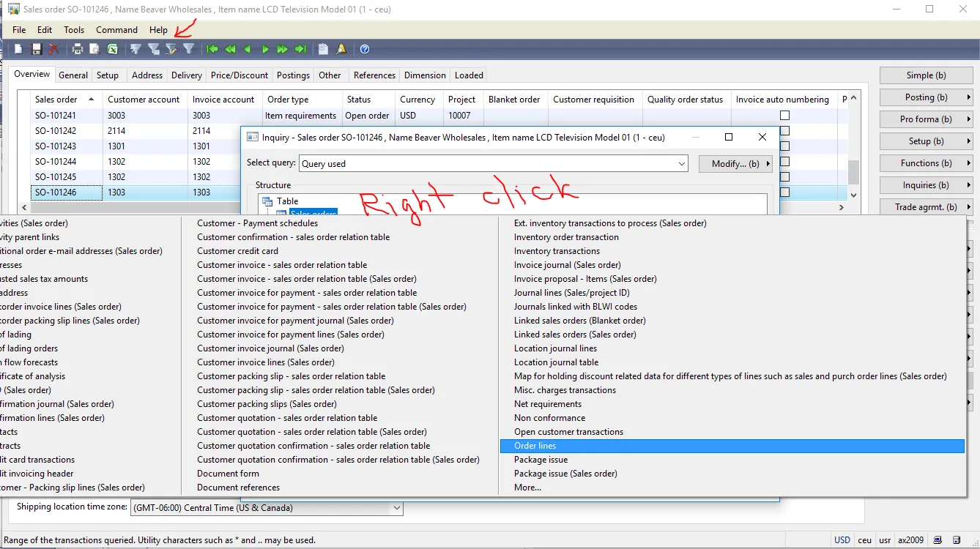
Task: Expand the Modify... (b) menu button
Action: (x=735, y=164)
